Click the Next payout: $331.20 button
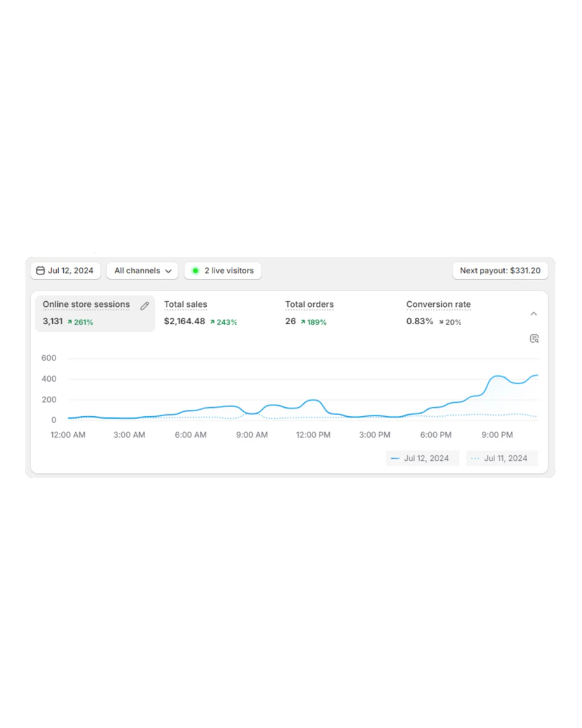 coord(500,270)
